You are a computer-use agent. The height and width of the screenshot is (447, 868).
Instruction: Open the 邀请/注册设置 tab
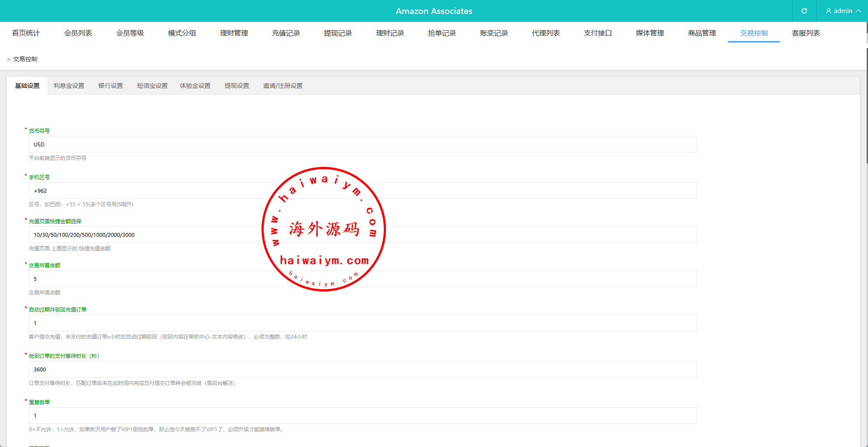pos(282,86)
